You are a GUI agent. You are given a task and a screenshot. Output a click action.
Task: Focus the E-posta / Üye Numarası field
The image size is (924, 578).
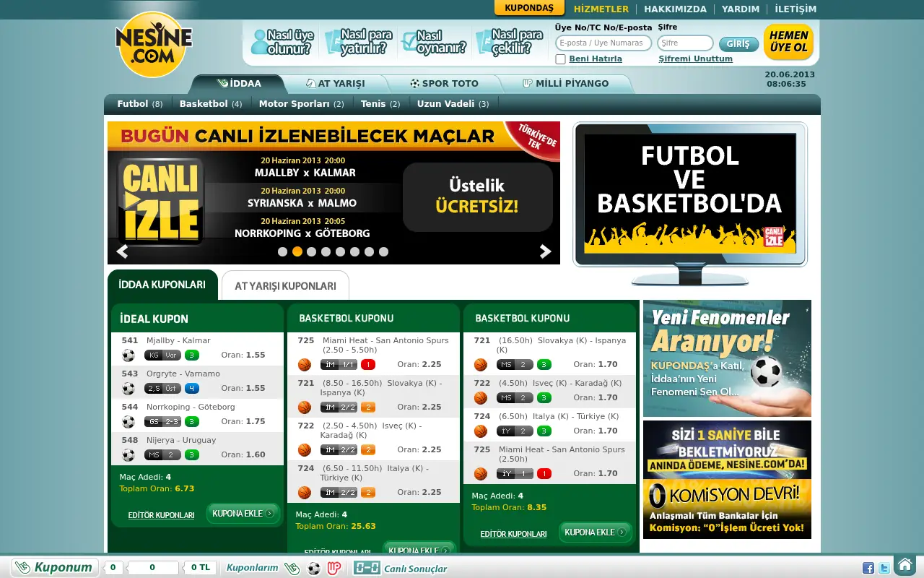click(x=603, y=43)
